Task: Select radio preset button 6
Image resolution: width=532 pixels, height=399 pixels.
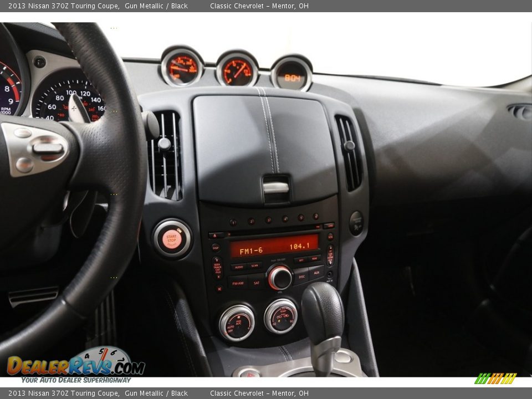Action: click(x=316, y=216)
